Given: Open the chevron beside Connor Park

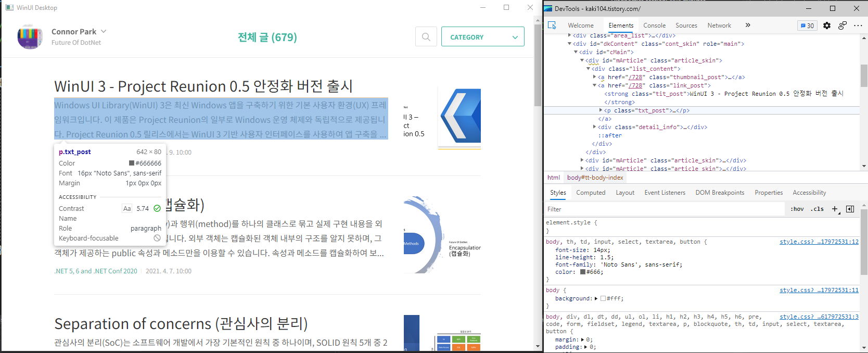Looking at the screenshot, I should tap(104, 31).
